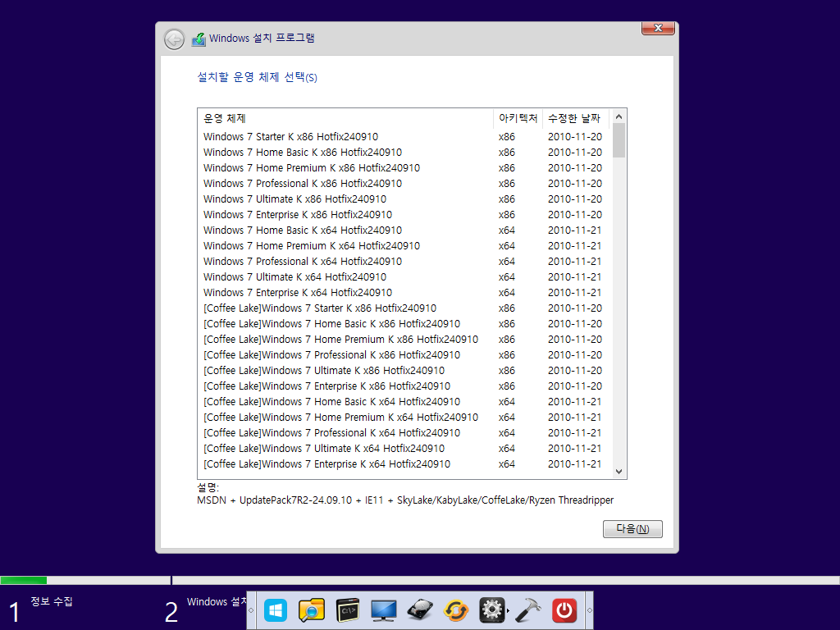
Task: Select [Coffee Lake] Home Basic K x64 row
Action: (x=404, y=401)
